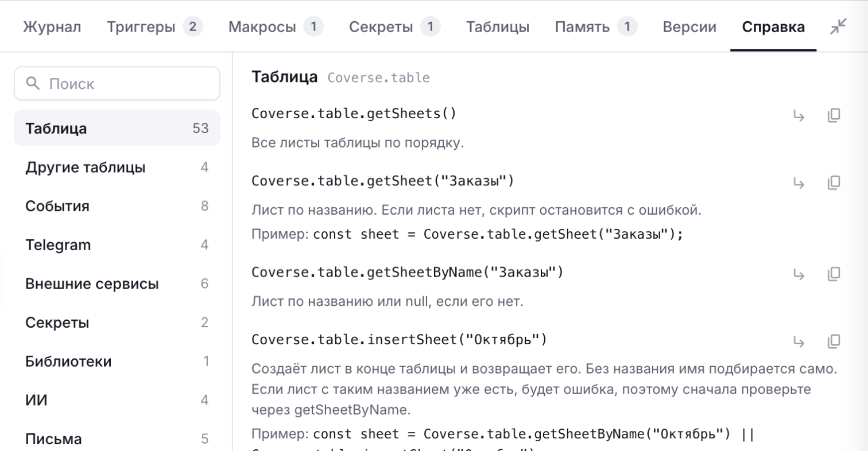Copy the getSheet("Заказы") snippet
This screenshot has height=451, width=868.
pos(834,183)
